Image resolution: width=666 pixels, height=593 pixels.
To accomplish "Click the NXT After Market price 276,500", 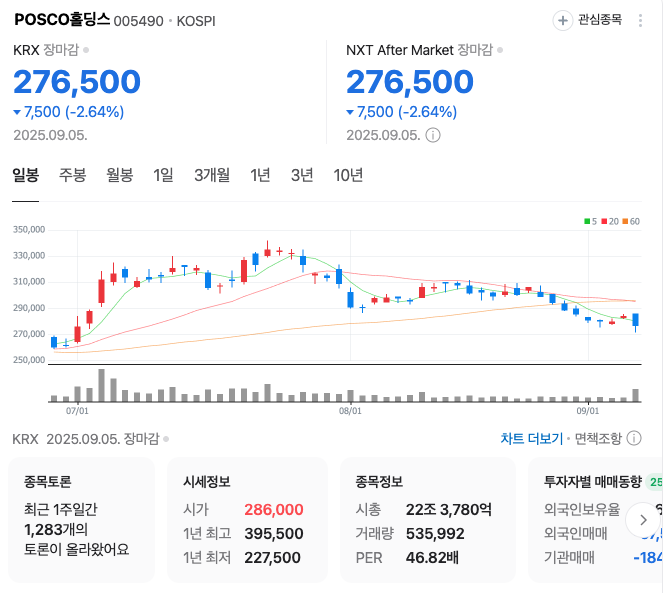I will tap(410, 82).
